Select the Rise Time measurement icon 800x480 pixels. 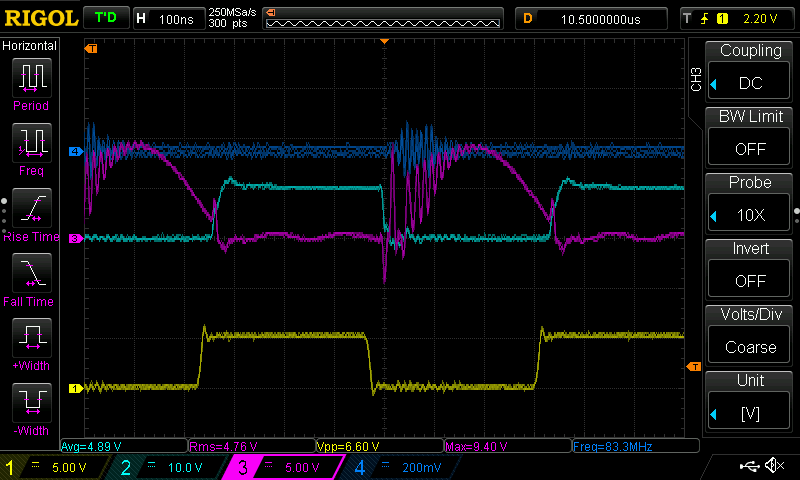pyautogui.click(x=32, y=208)
